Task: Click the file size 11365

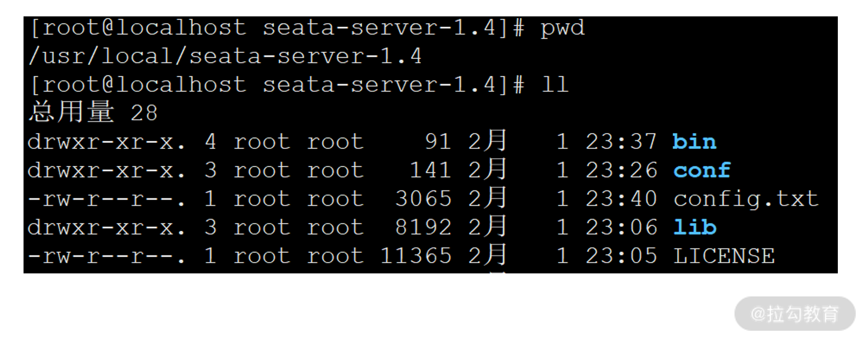Action: pos(416,256)
